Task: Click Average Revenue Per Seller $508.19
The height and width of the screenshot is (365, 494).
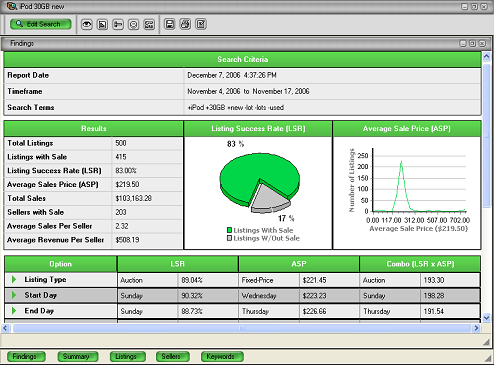Action: click(x=127, y=240)
